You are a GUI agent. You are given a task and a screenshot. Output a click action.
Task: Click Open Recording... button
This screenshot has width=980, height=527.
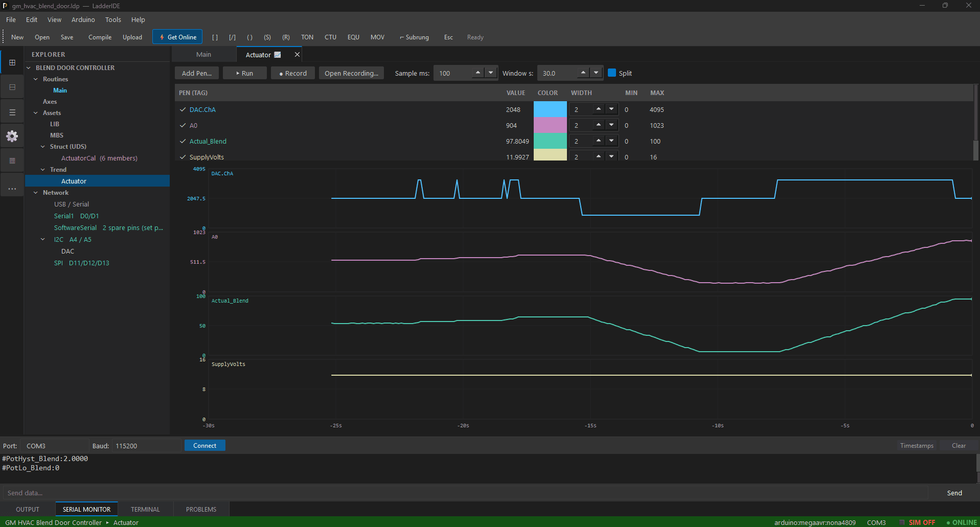pyautogui.click(x=351, y=73)
